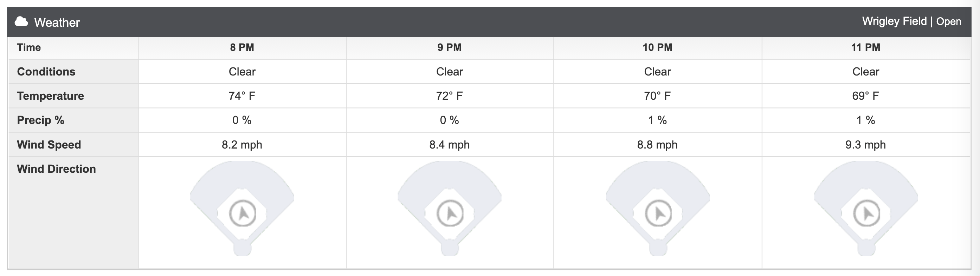980x276 pixels.
Task: Click the Weather panel title
Action: click(57, 22)
